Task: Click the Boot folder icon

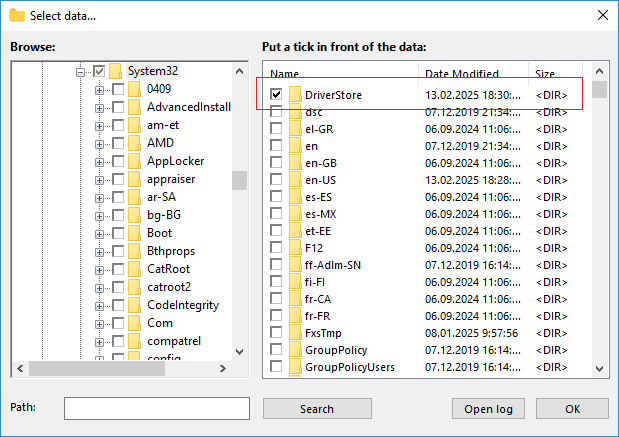Action: point(134,233)
